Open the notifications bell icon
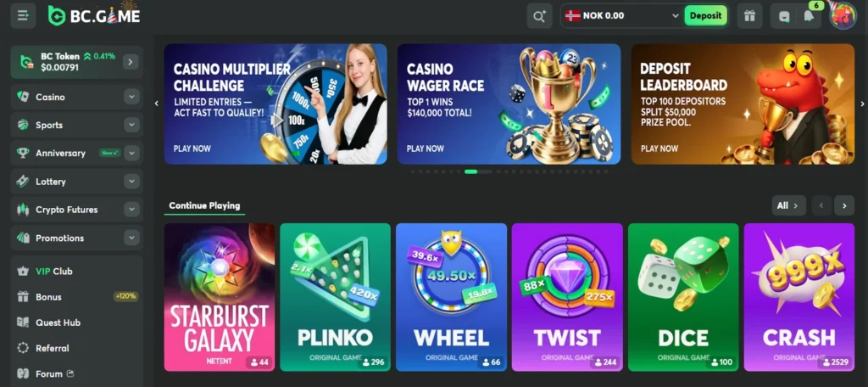Viewport: 868px width, 387px height. point(810,16)
